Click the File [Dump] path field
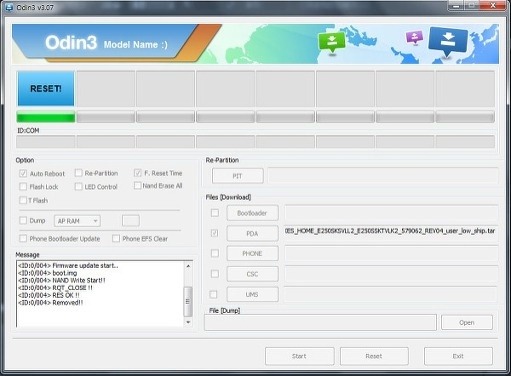The image size is (511, 376). [320, 322]
